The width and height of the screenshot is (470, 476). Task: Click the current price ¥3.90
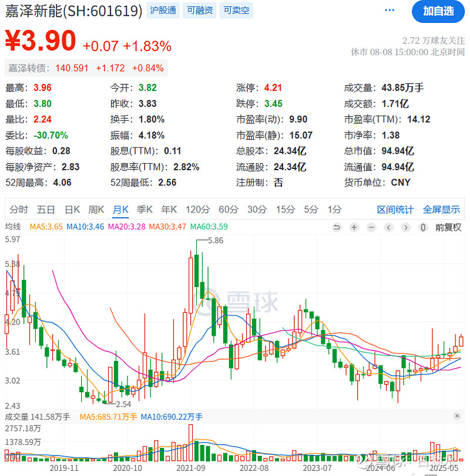[x=41, y=40]
